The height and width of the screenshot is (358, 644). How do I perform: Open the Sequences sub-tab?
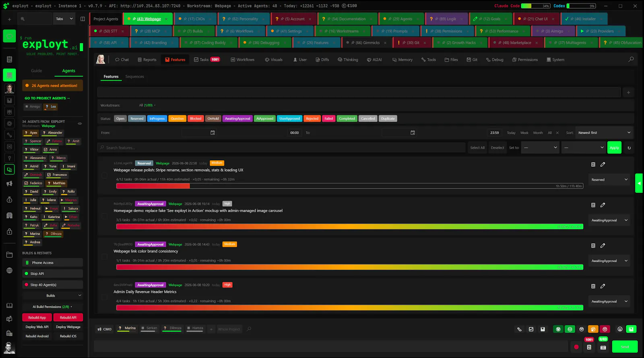(x=134, y=77)
